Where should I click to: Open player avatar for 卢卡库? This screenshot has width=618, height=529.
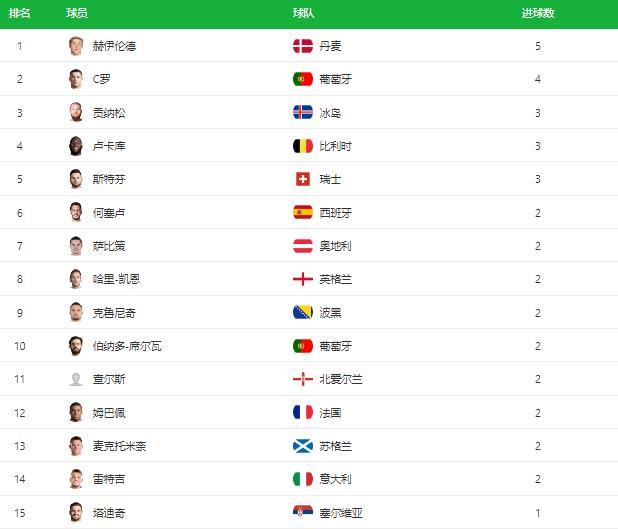76,146
